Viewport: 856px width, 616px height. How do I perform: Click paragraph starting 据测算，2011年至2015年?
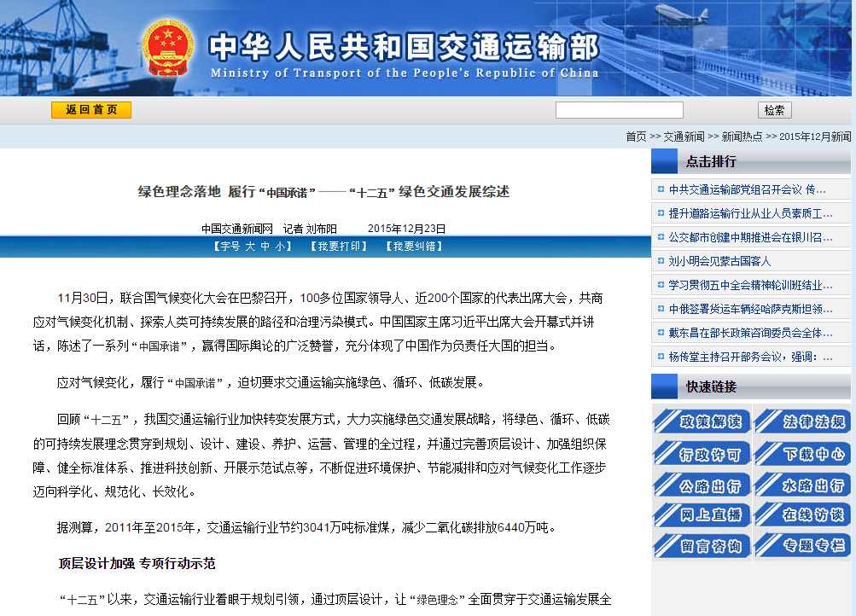[x=306, y=527]
